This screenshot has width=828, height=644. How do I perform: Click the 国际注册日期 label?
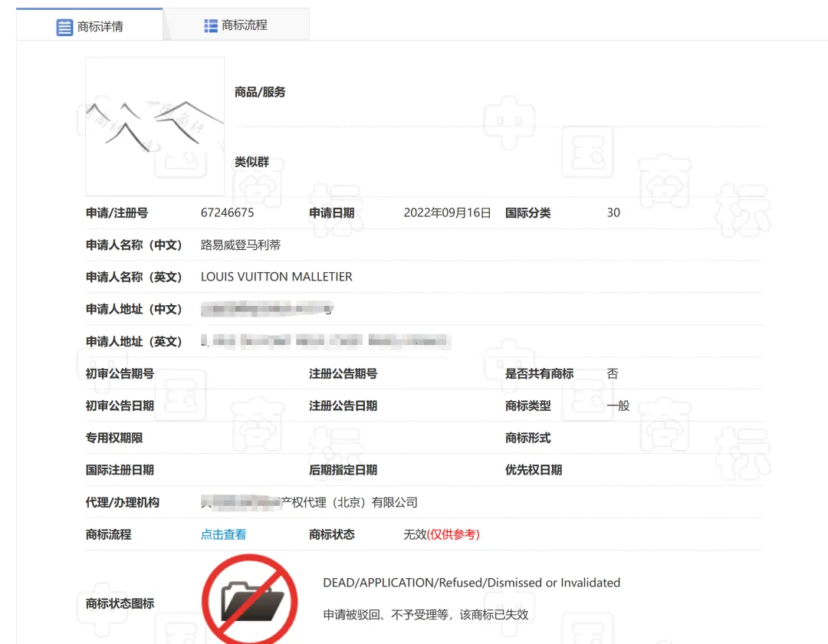(x=120, y=470)
